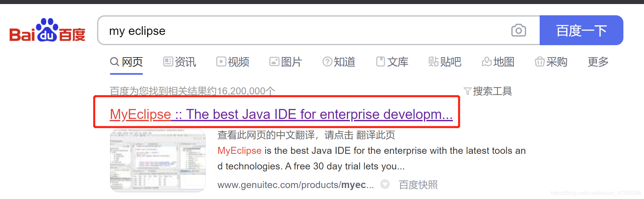Screen dimensions: 644x199
Task: Select the 地图 map tab
Action: point(498,62)
